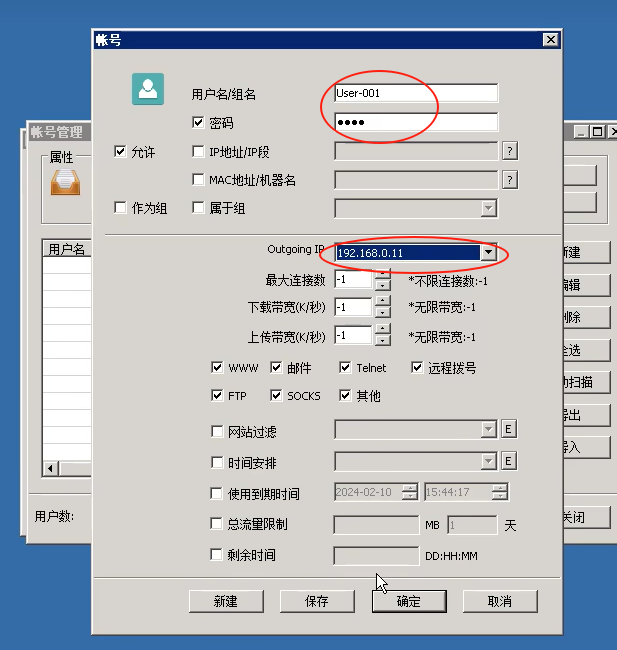
Task: Enable the 使用到期时间 checkbox
Action: tap(216, 493)
